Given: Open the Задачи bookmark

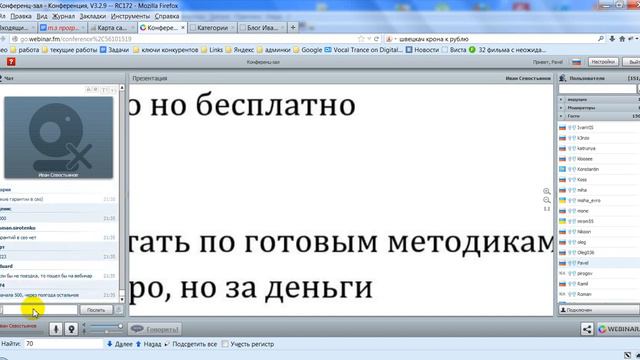Looking at the screenshot, I should [x=115, y=50].
